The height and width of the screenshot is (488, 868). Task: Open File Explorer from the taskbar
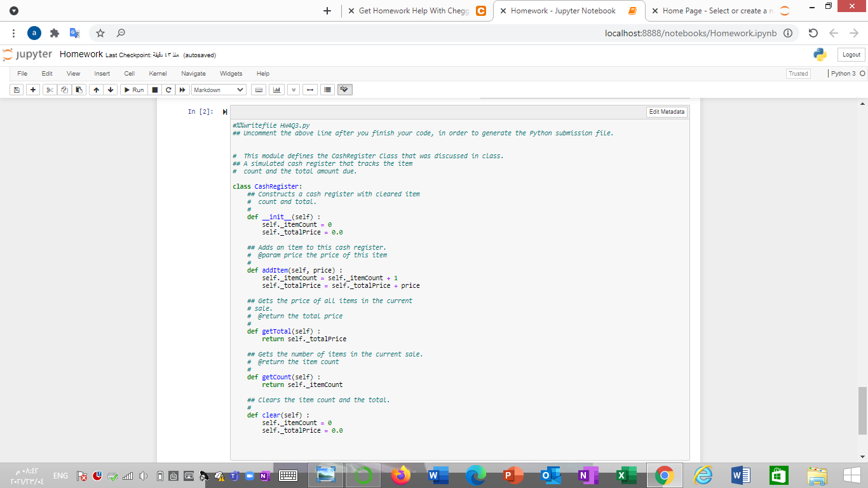tap(817, 475)
